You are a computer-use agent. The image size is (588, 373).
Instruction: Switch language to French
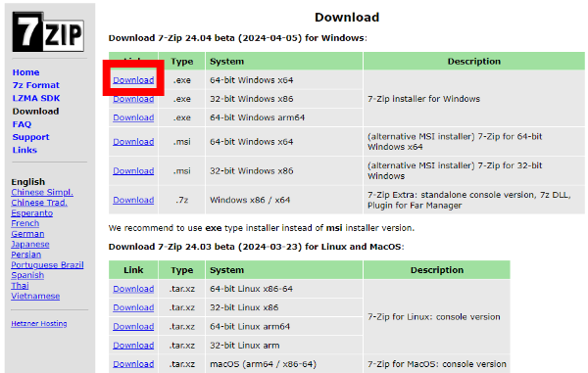point(25,223)
